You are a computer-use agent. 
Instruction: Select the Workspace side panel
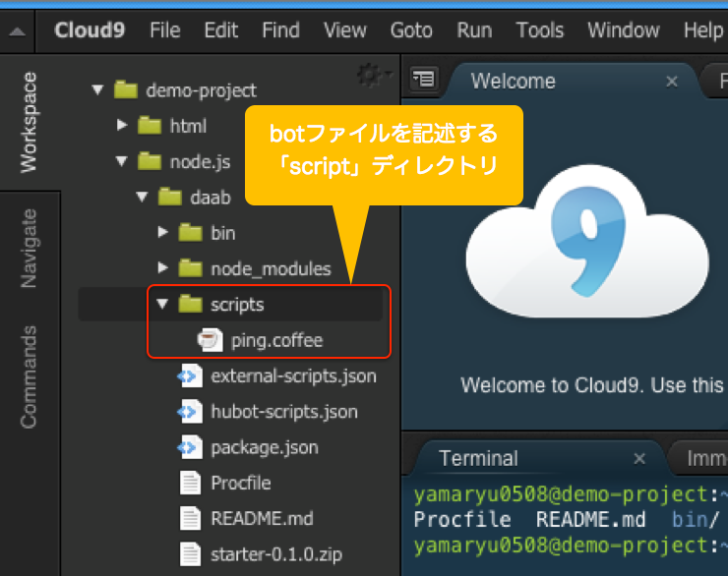click(29, 122)
